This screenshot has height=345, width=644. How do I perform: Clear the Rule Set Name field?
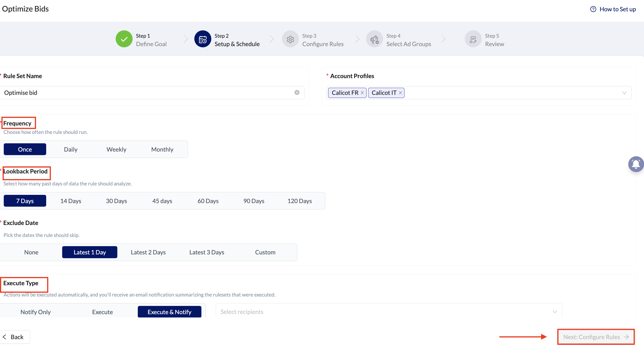pos(297,92)
